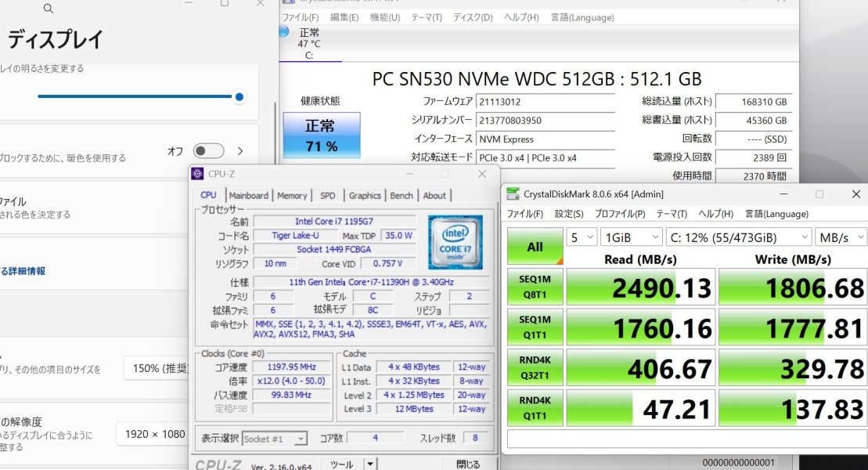Open 言語(Language) menu in CrystalDiskMark
Viewport: 868px width, 470px height.
[x=776, y=214]
